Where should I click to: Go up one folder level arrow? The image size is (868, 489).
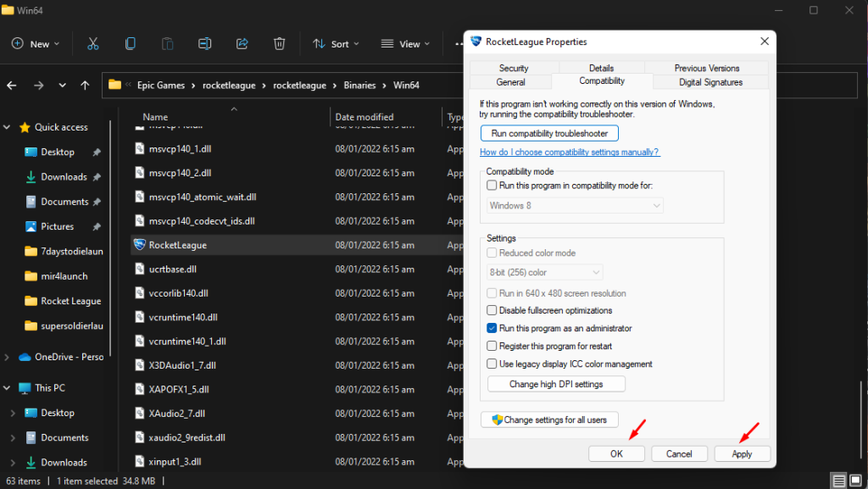pos(85,86)
